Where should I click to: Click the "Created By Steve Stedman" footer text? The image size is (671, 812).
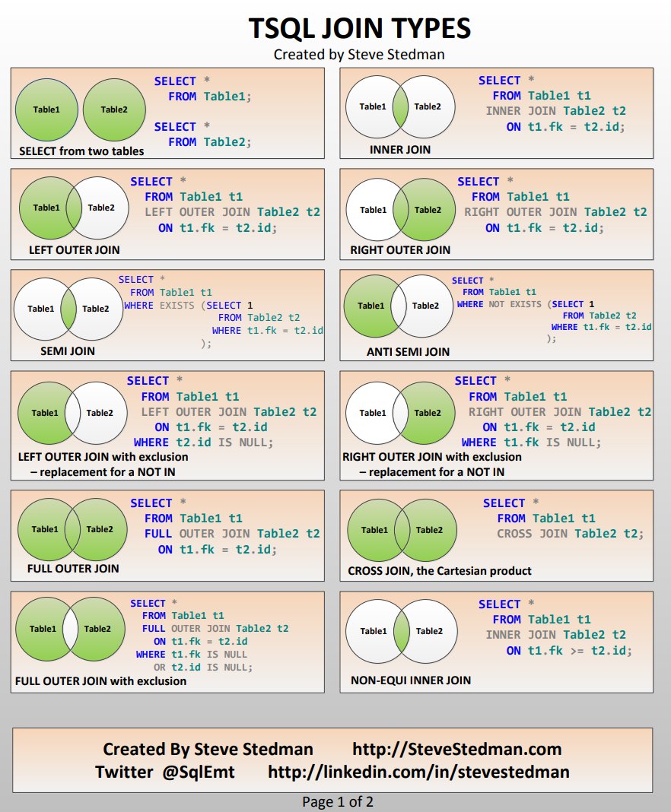click(x=208, y=750)
